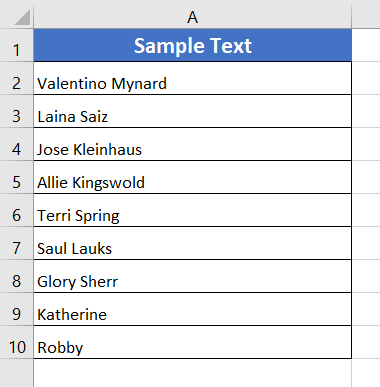
Task: Select the Glory Sherr cell
Action: [x=193, y=276]
